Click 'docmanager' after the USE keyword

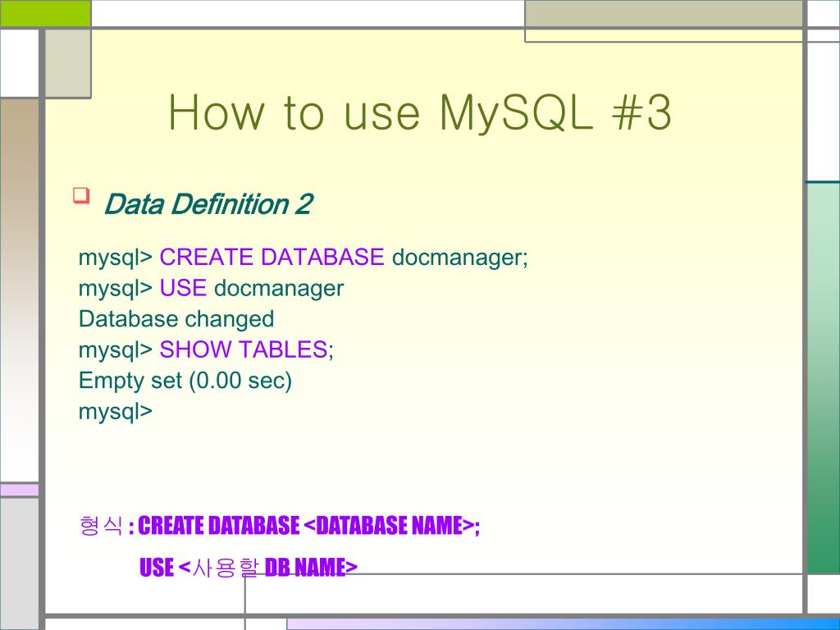(x=279, y=290)
